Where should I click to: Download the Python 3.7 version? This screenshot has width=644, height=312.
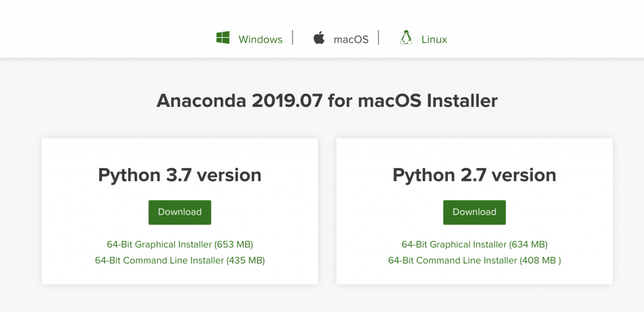180,212
